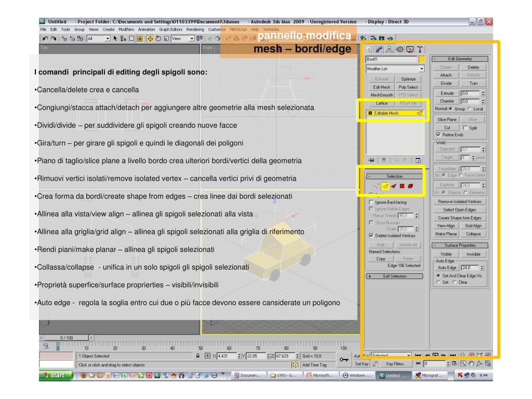Screen dimensions: 532x399
Task: Open the Utilities hammer panel tab
Action: (x=420, y=49)
